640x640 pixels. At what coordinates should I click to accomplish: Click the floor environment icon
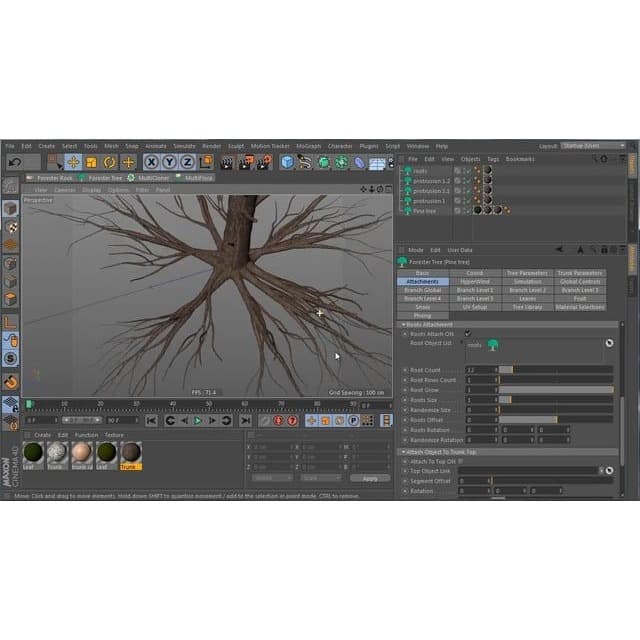377,163
